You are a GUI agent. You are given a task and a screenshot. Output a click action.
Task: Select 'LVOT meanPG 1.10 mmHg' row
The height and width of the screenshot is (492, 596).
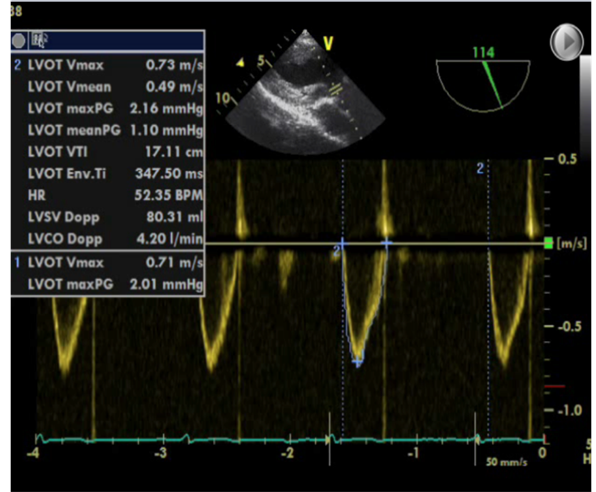tap(108, 130)
